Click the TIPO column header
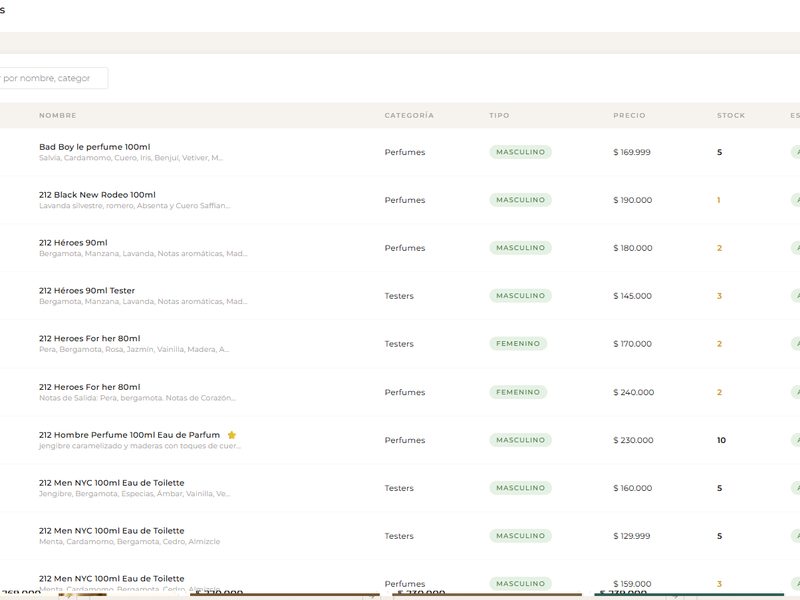The height and width of the screenshot is (600, 800). click(x=499, y=115)
